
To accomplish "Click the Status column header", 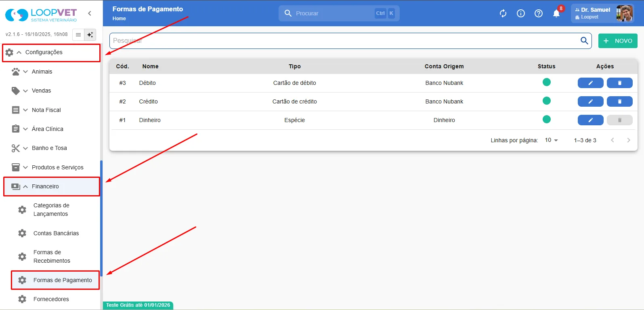I will click(547, 66).
